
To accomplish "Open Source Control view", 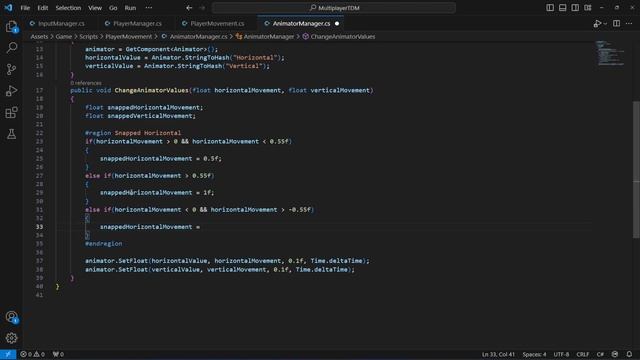I will [x=11, y=69].
